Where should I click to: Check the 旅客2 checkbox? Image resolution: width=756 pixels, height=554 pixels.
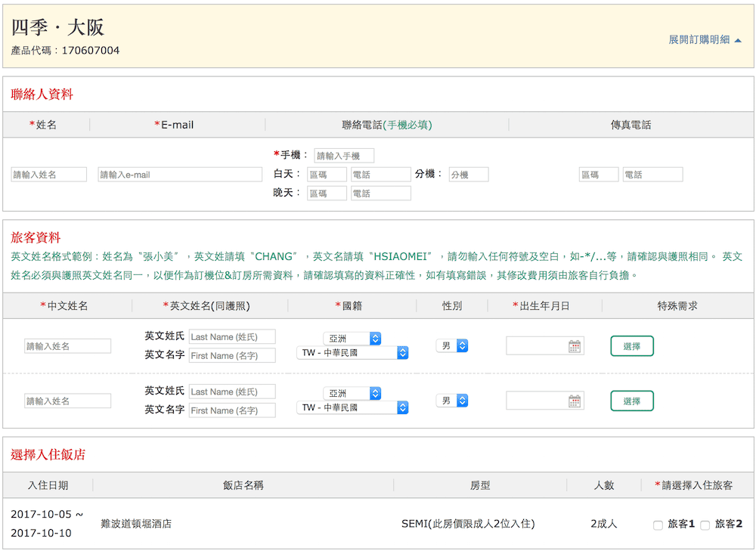[x=705, y=525]
